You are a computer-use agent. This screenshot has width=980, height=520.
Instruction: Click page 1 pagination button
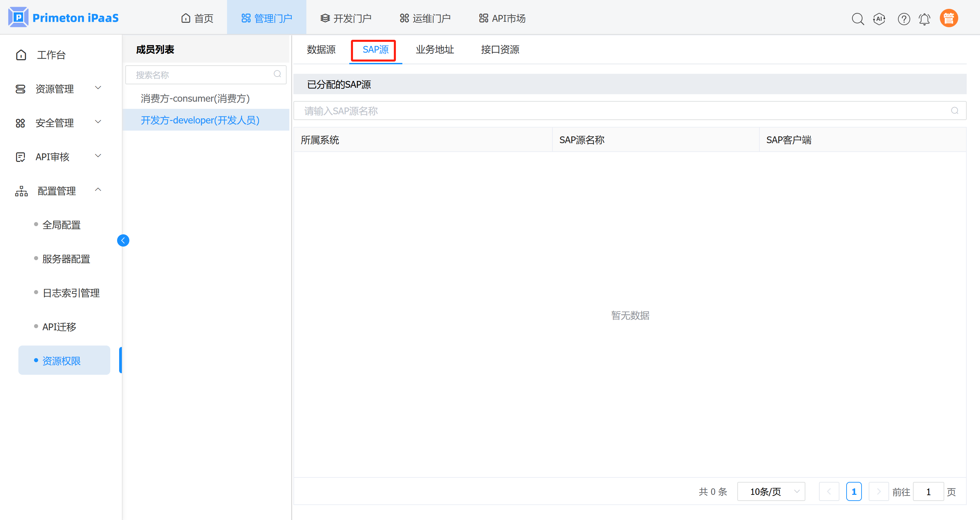pos(854,491)
